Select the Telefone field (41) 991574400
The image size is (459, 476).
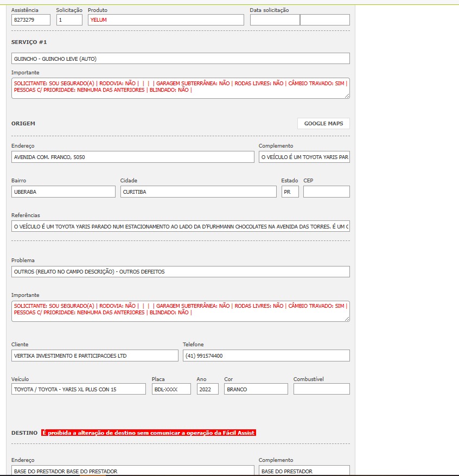pyautogui.click(x=266, y=356)
